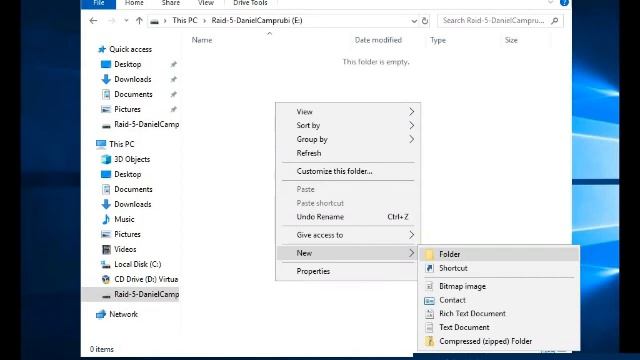Open the recent locations dropdown arrow
The image size is (640, 360).
[x=126, y=20]
